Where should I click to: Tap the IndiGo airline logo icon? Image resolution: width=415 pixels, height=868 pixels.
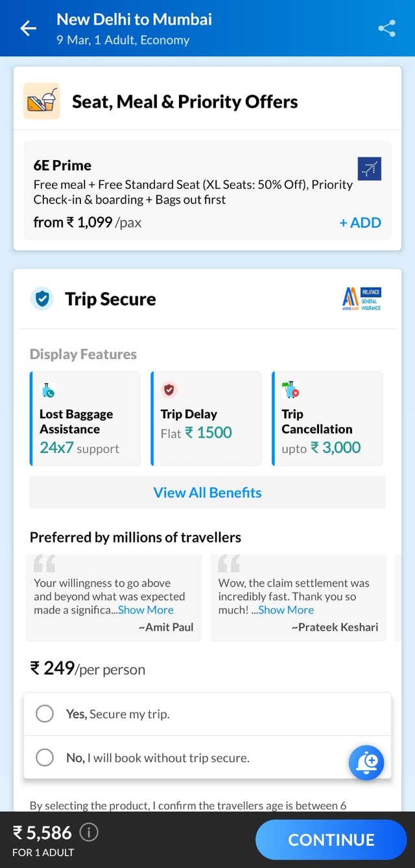[x=370, y=169]
